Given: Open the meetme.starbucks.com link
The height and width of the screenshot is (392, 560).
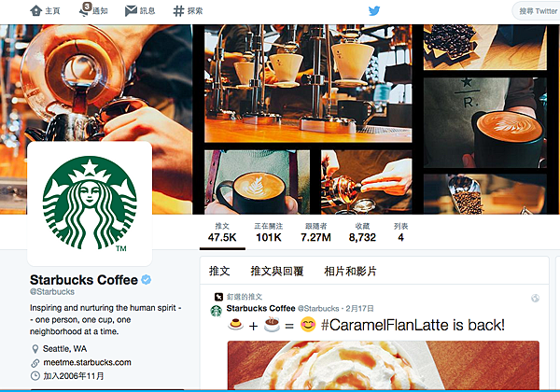Looking at the screenshot, I should pos(87,362).
